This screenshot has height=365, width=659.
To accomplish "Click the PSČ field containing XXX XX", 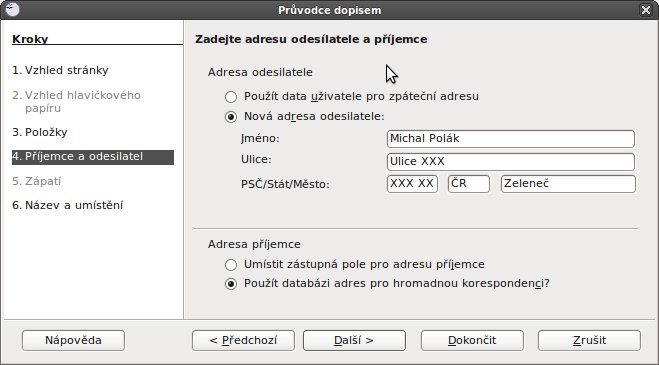I will (412, 184).
